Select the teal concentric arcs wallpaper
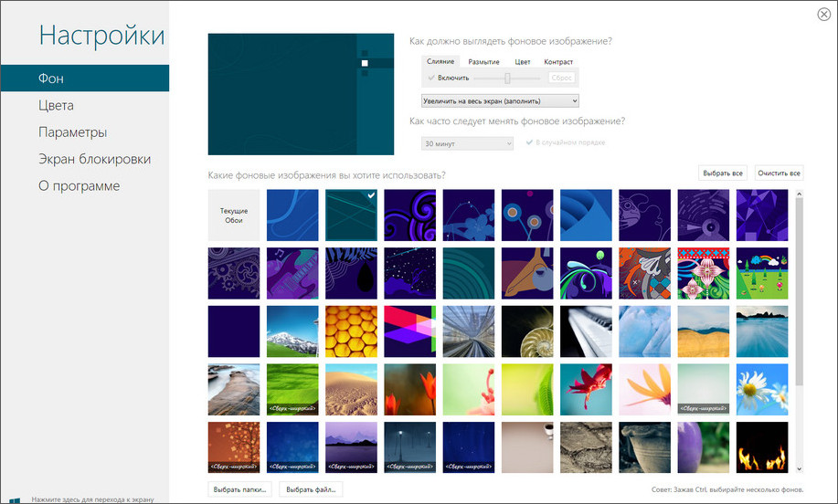838x504 pixels. point(469,273)
